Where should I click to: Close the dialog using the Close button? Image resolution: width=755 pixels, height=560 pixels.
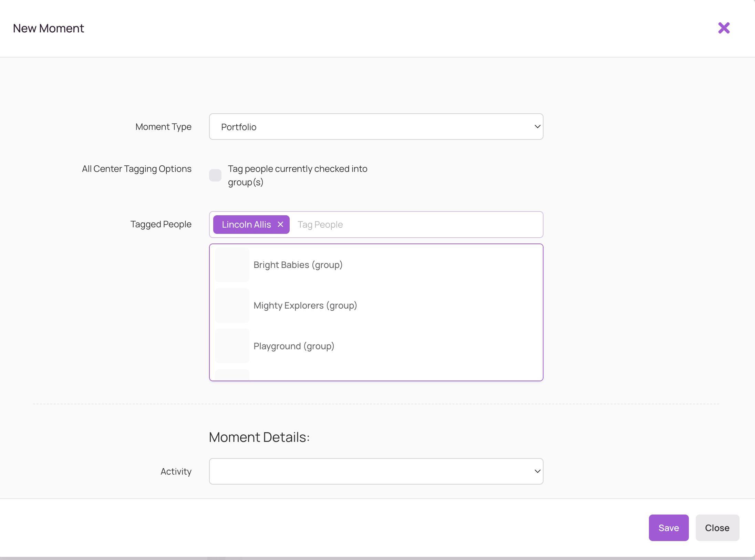(x=717, y=528)
